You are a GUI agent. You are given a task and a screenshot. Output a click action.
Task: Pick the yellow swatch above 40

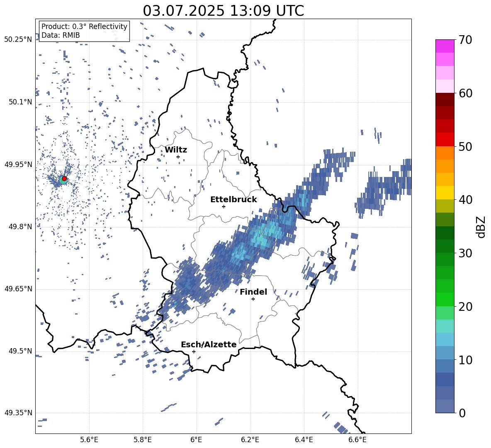[x=445, y=193]
